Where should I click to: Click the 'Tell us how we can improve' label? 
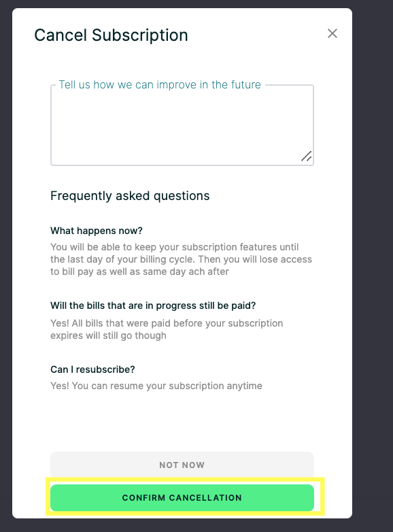pyautogui.click(x=160, y=84)
